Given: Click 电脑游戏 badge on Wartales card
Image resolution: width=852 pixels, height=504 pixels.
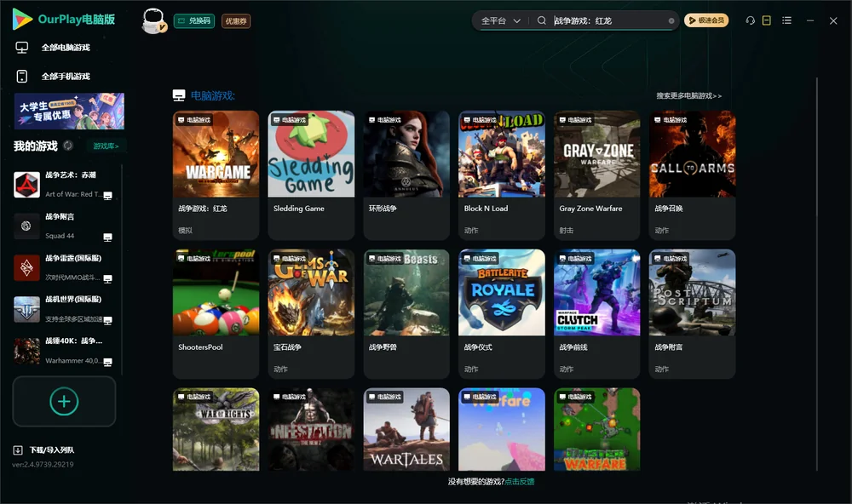Looking at the screenshot, I should (384, 397).
